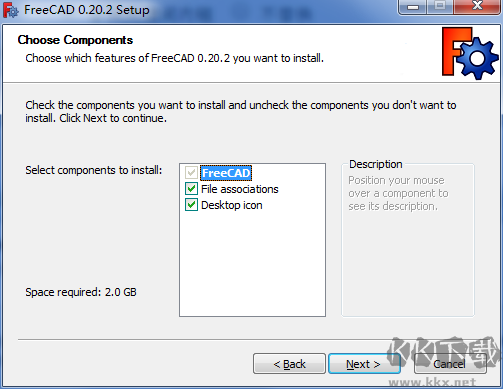Select the Desktop icon list item label
Viewport: 503px width, 389px height.
(232, 205)
